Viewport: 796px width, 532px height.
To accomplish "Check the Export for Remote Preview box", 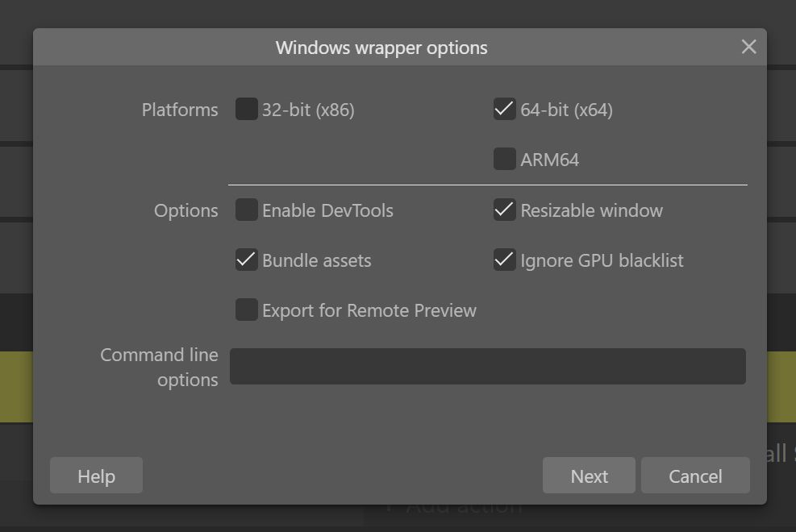I will pyautogui.click(x=247, y=310).
